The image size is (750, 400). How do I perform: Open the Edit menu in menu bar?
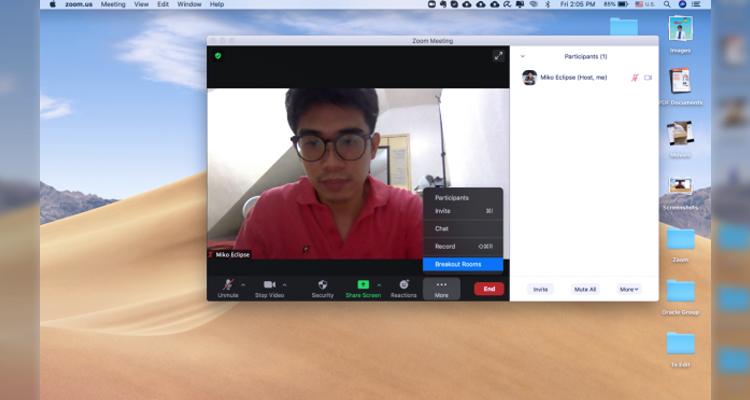click(x=163, y=4)
